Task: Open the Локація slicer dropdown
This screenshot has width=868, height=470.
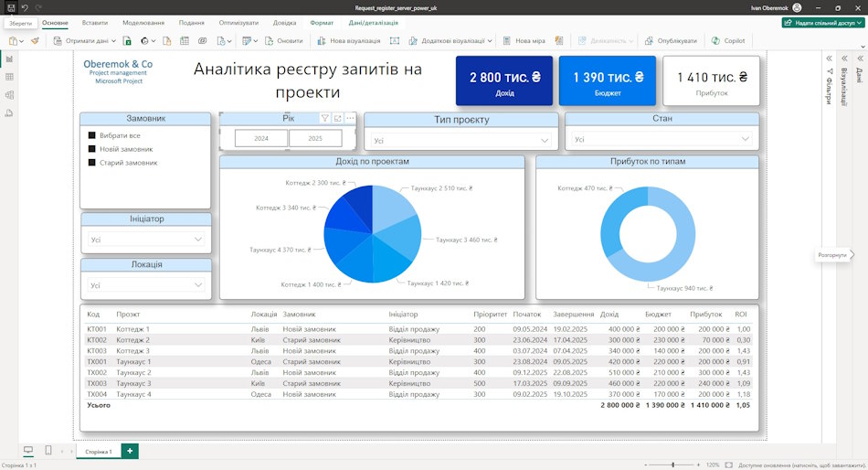Action: (x=146, y=285)
